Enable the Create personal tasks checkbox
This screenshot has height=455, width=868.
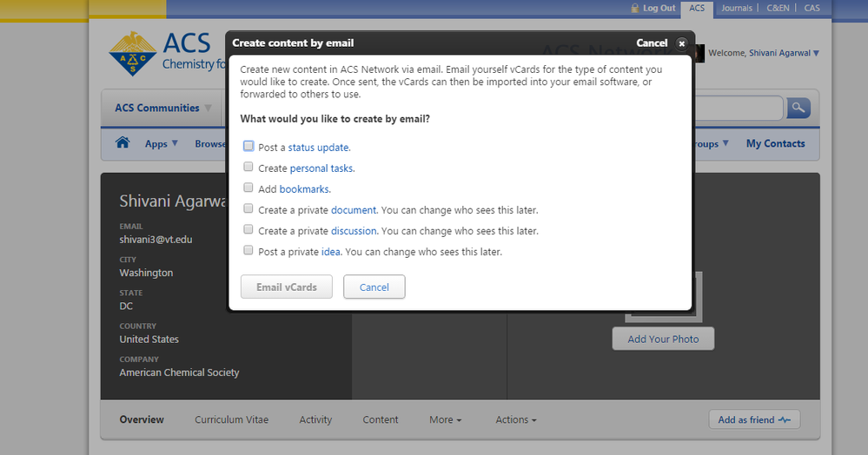pyautogui.click(x=249, y=168)
